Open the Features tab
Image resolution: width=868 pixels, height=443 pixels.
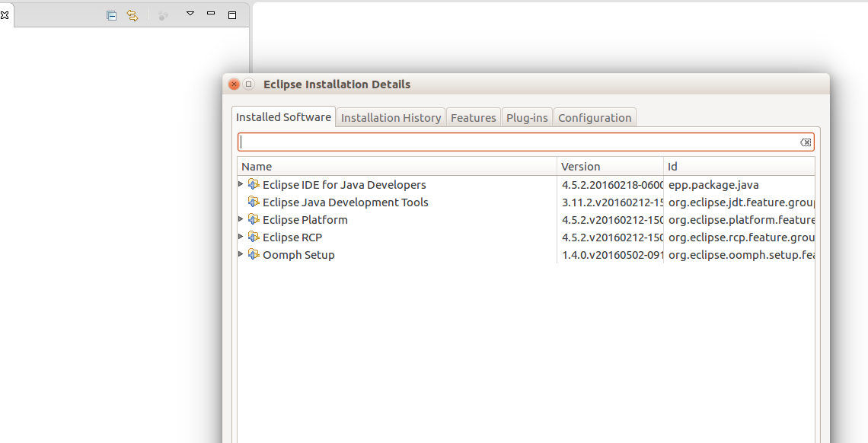(474, 118)
